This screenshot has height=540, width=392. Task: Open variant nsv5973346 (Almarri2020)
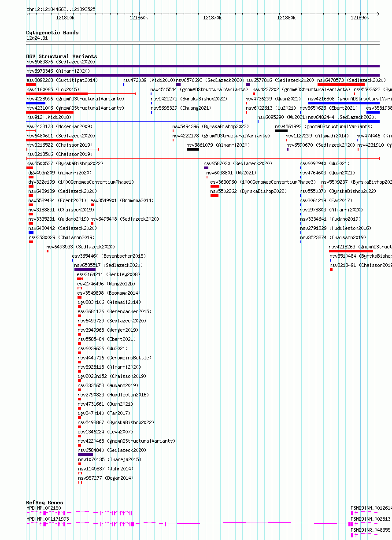(58, 71)
